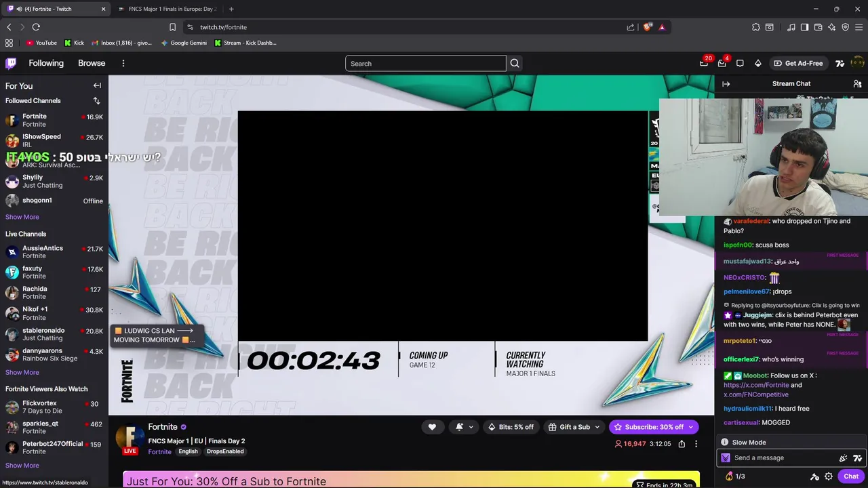This screenshot has height=488, width=868.
Task: Open the Browse page
Action: [x=92, y=63]
